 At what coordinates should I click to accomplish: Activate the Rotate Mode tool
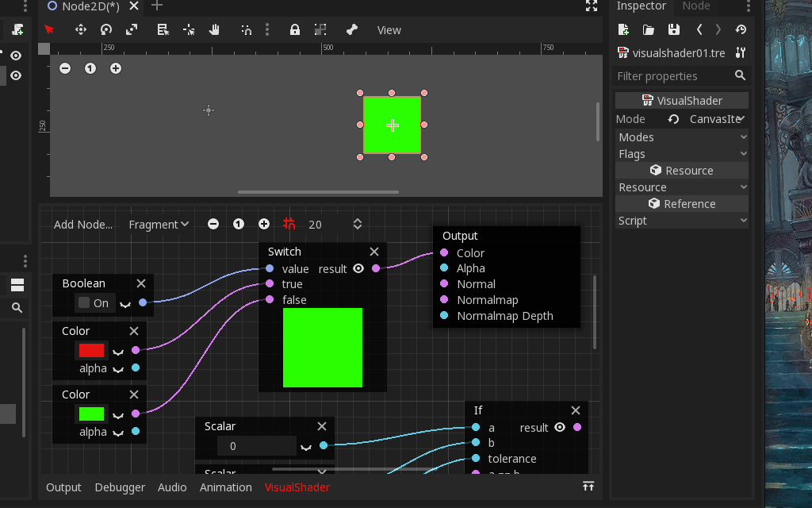click(106, 29)
